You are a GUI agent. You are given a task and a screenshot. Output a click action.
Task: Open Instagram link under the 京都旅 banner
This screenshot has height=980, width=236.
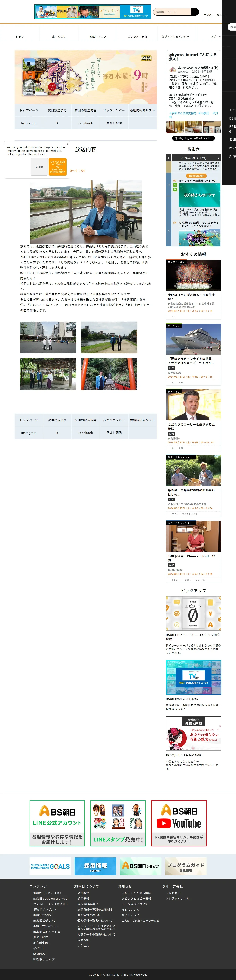pyautogui.click(x=29, y=123)
